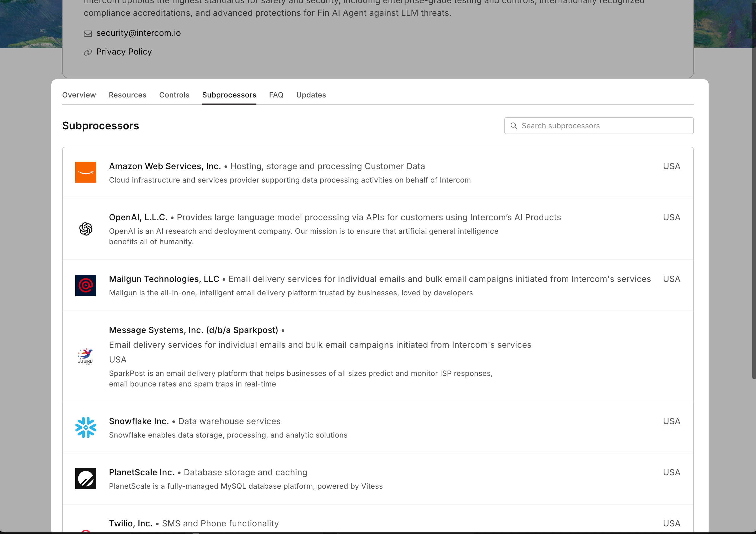756x534 pixels.
Task: Select Message Systems, Inc. (d/b/a Sparkpost) name
Action: pos(194,330)
